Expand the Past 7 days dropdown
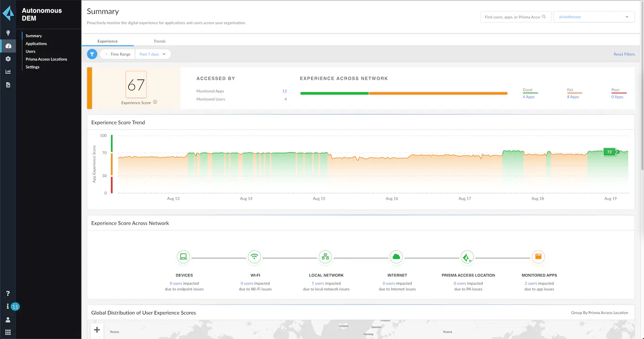Viewport: 644px width, 339px height. pyautogui.click(x=153, y=54)
